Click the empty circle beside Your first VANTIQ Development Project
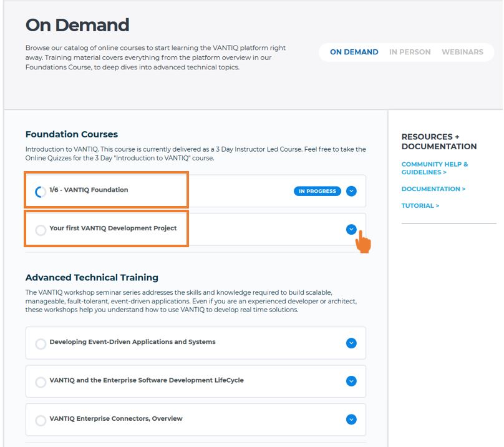Screen dimensions: 504x447 click(41, 230)
